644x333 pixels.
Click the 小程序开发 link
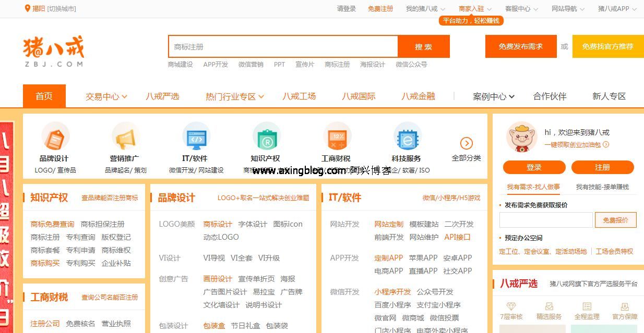point(392,292)
